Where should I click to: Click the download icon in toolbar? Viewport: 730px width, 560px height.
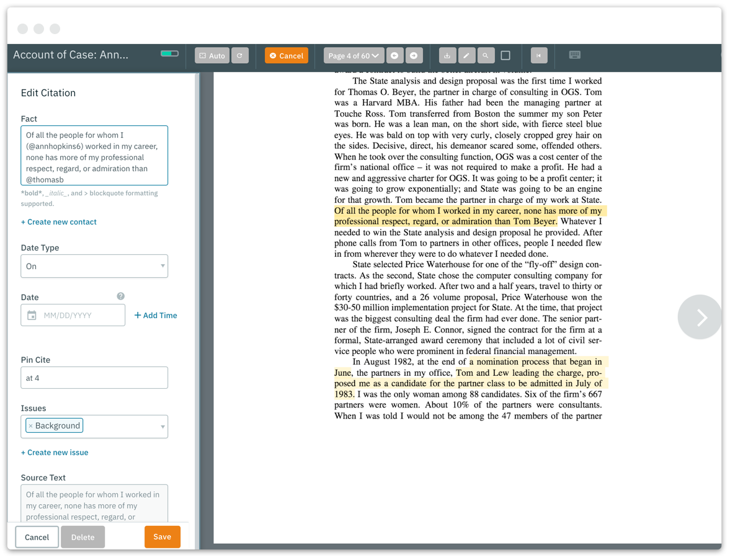coord(447,55)
